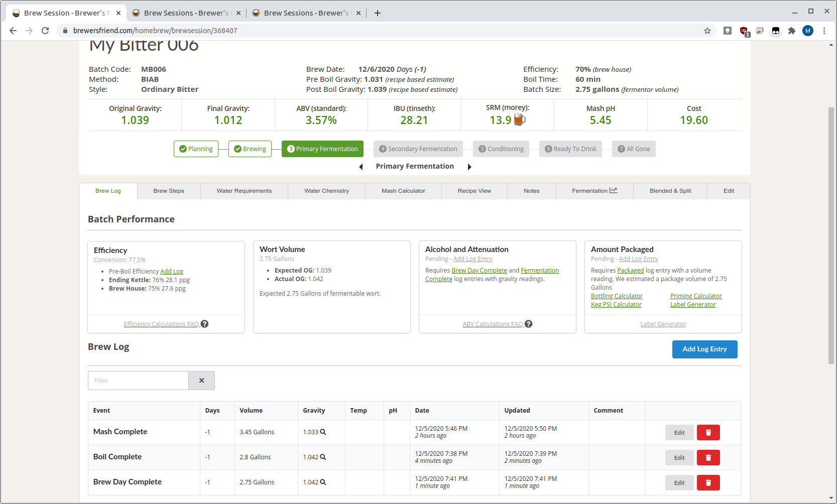The width and height of the screenshot is (837, 504).
Task: Click into the brew log Filter field
Action: pos(138,381)
